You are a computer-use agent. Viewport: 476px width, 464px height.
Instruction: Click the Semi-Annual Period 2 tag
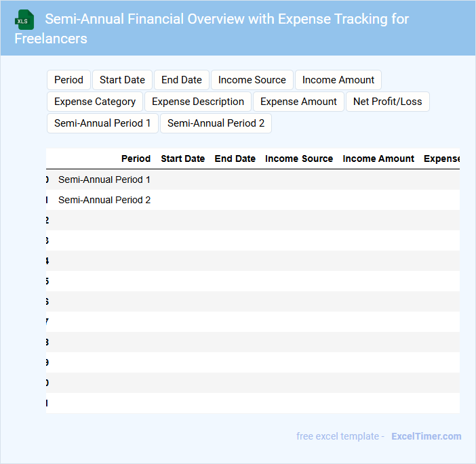pos(216,123)
